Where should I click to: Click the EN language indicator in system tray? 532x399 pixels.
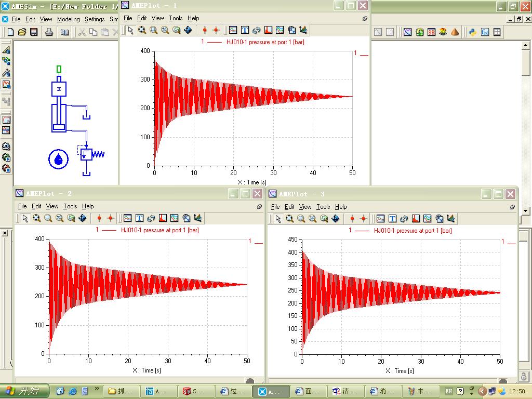click(448, 391)
